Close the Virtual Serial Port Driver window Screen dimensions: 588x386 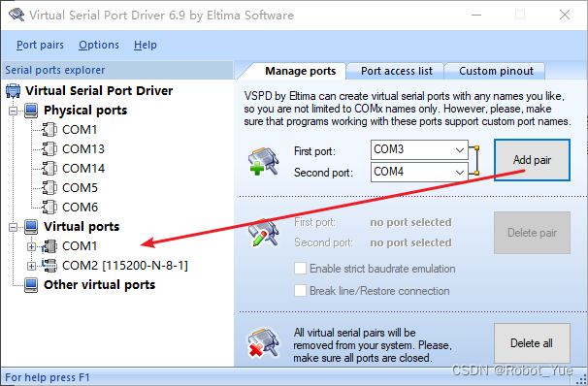(x=565, y=15)
